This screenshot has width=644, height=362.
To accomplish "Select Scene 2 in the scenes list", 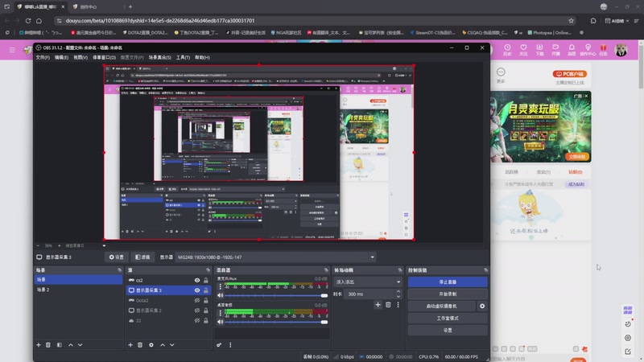I will click(78, 290).
